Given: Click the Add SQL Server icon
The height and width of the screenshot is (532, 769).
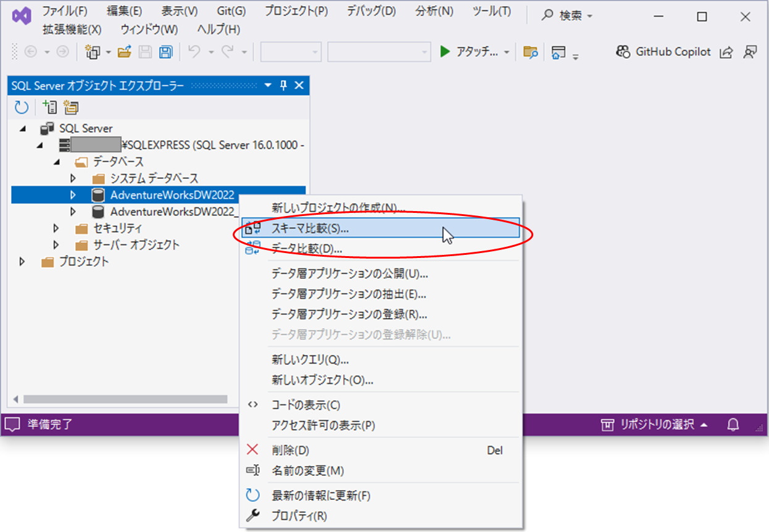Looking at the screenshot, I should tap(49, 107).
